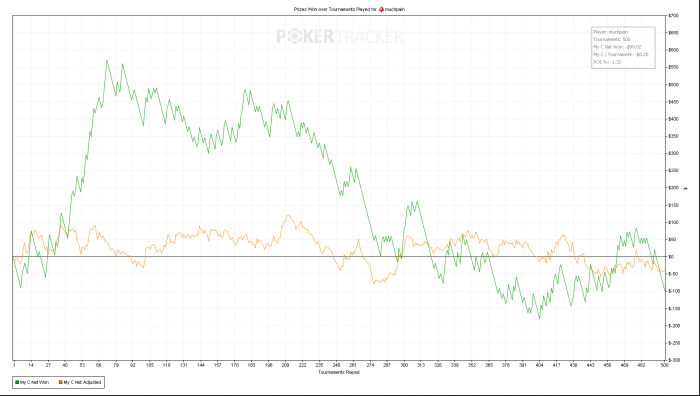Click the 'My C Net Won: -$99.02' stat line

click(617, 47)
